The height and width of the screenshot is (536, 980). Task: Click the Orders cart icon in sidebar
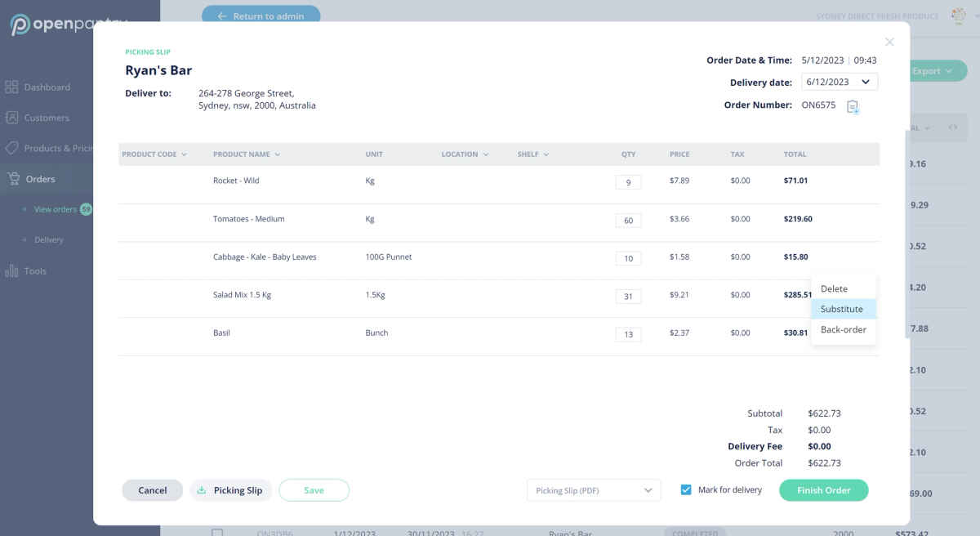[12, 179]
